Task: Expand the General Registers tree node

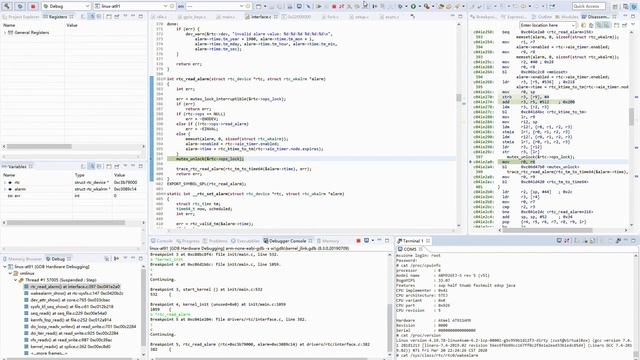Action: click(5, 32)
